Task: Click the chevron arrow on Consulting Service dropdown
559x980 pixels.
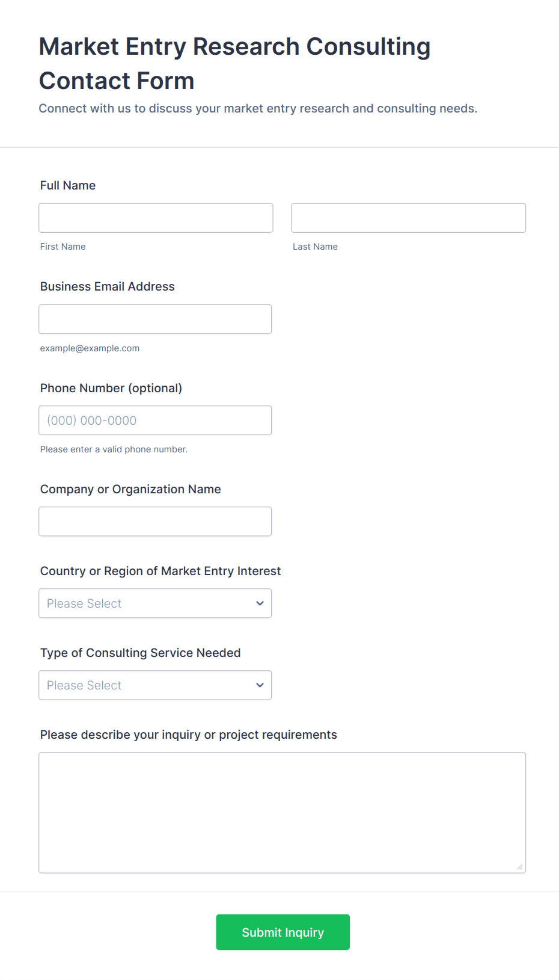Action: pyautogui.click(x=260, y=685)
